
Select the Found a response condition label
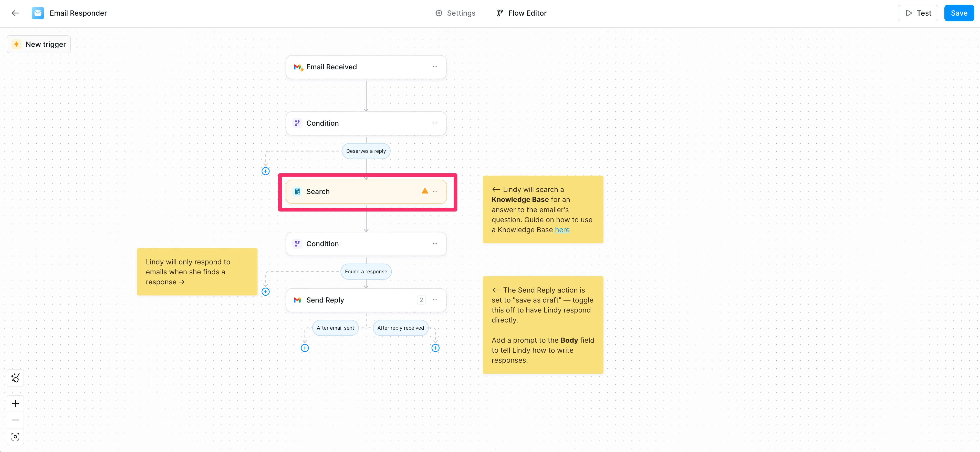[x=366, y=271]
